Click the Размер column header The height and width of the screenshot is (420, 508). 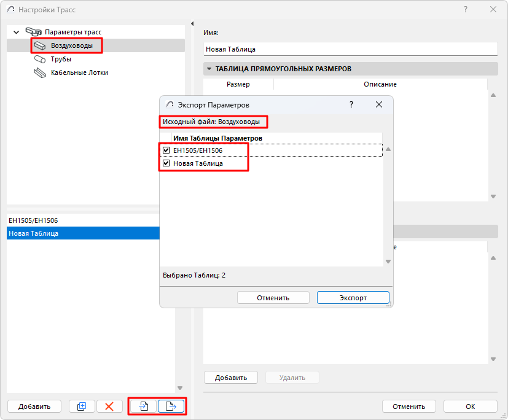[x=238, y=84]
